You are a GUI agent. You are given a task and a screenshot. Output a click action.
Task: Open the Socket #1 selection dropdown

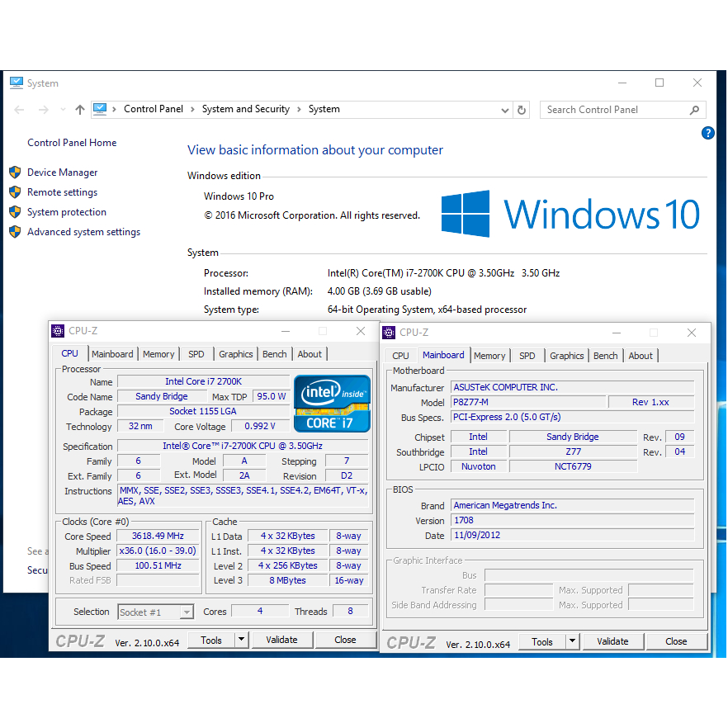click(x=187, y=612)
